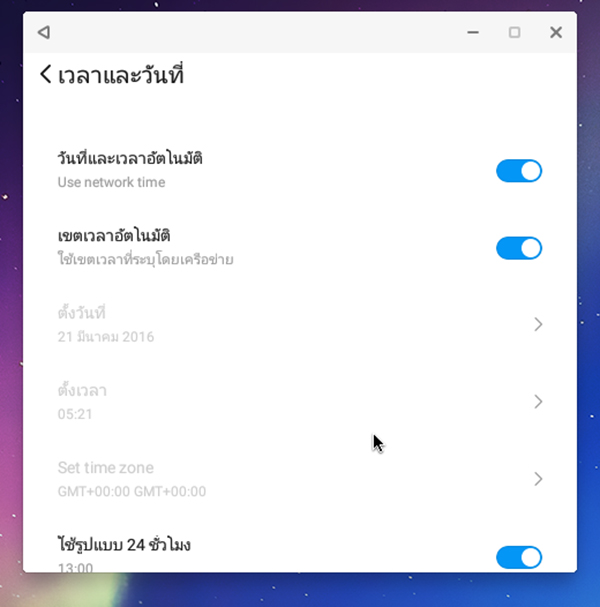Click the 21 มีนาคม 2016 date value
The height and width of the screenshot is (607, 600).
click(x=106, y=337)
